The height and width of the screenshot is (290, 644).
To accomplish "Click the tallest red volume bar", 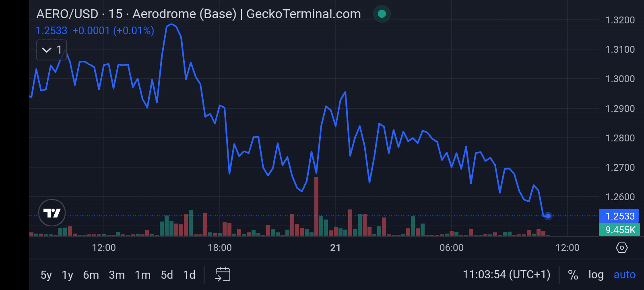I will click(x=316, y=206).
